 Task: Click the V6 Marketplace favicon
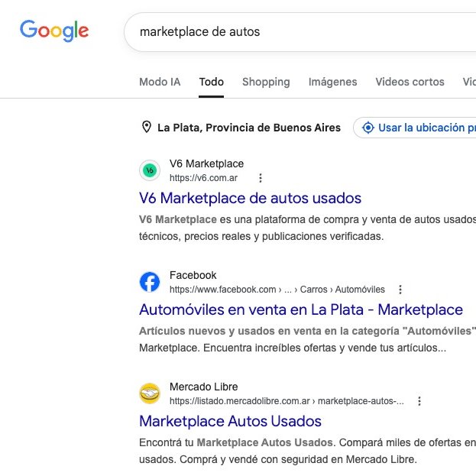tap(150, 170)
